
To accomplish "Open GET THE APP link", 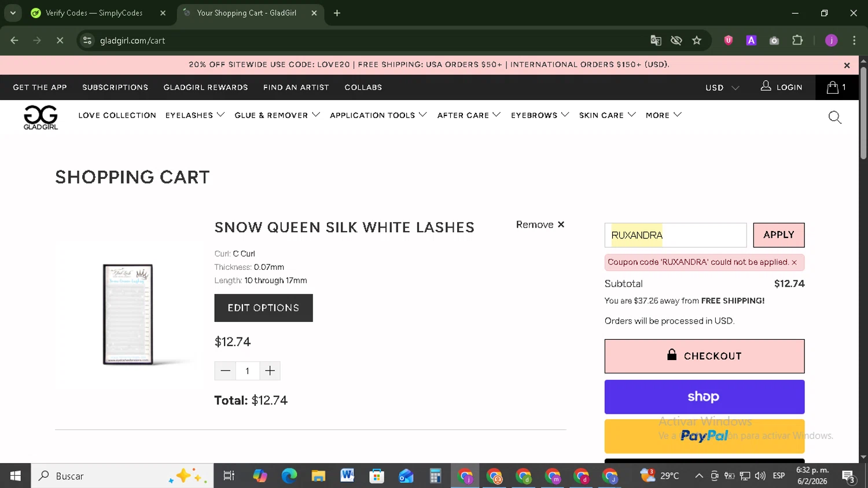I will 40,87.
